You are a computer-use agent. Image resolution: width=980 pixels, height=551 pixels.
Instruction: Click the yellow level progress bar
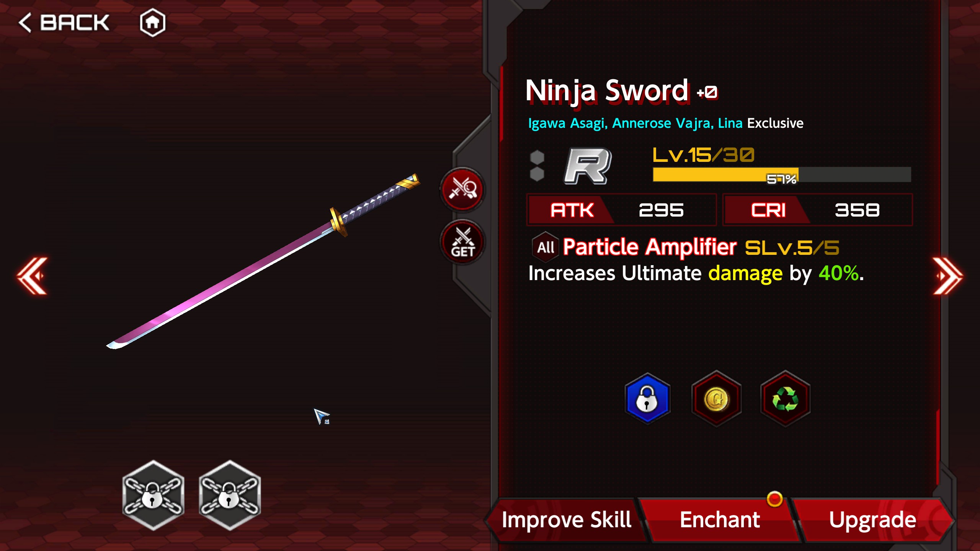(782, 174)
